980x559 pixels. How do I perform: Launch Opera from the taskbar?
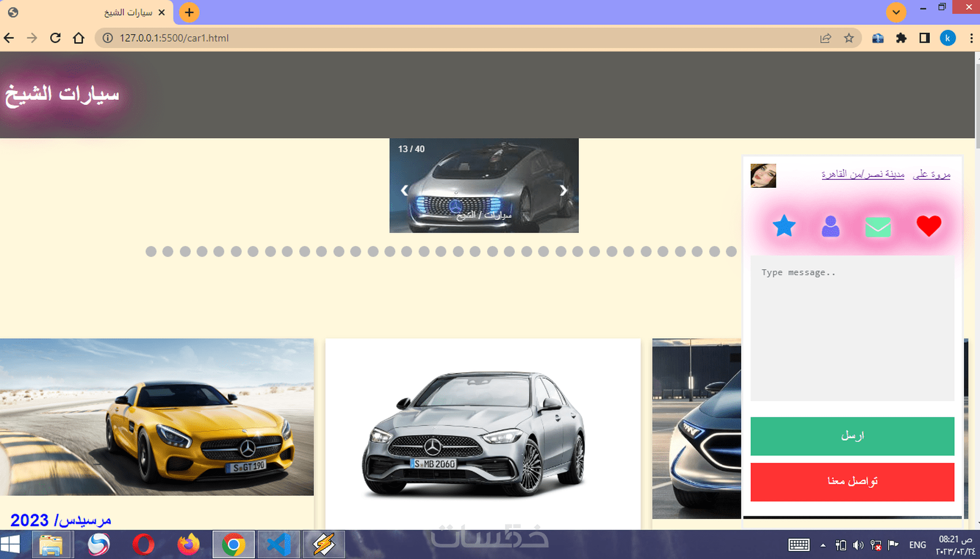(x=143, y=545)
